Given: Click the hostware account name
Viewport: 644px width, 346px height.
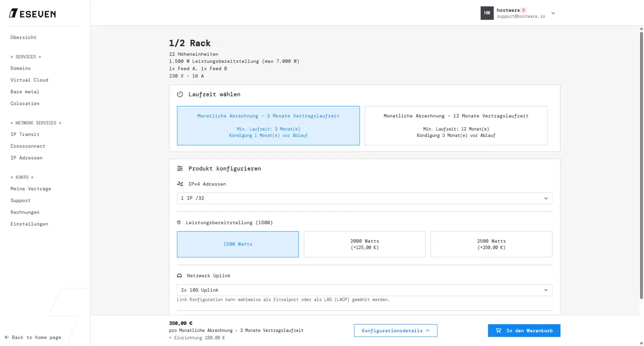Looking at the screenshot, I should pos(508,10).
